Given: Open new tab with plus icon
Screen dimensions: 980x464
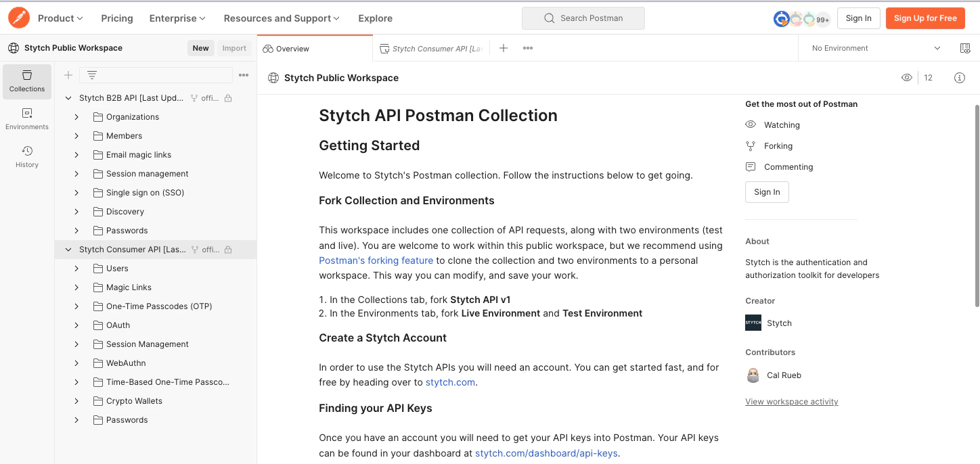Looking at the screenshot, I should click(x=504, y=48).
